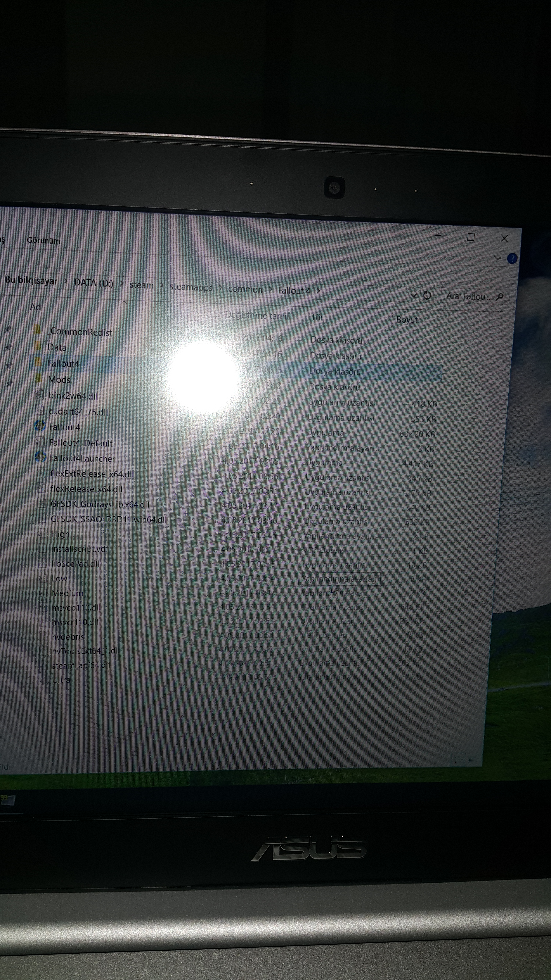
Task: Select bink2w64.dll file icon
Action: 39,394
